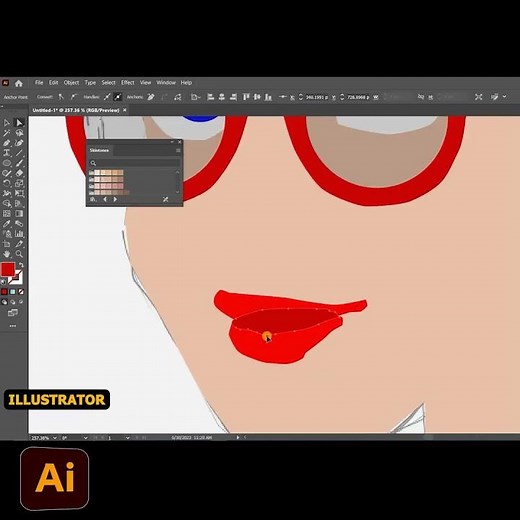Image resolution: width=520 pixels, height=520 pixels.
Task: Enable Draw Normal mode
Action: (x=4, y=302)
